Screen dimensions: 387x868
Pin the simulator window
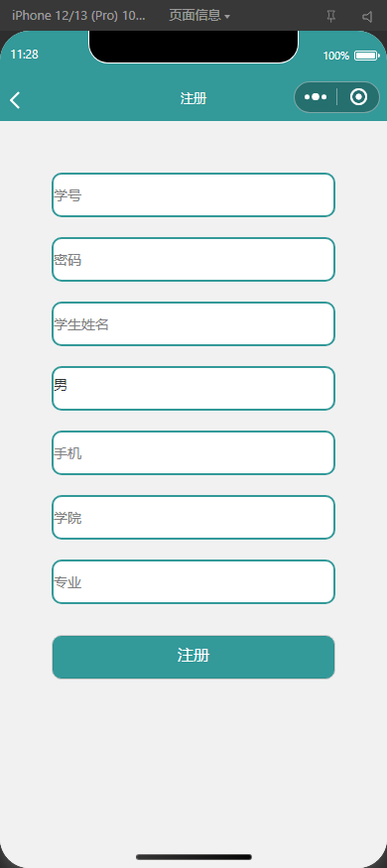tap(331, 17)
